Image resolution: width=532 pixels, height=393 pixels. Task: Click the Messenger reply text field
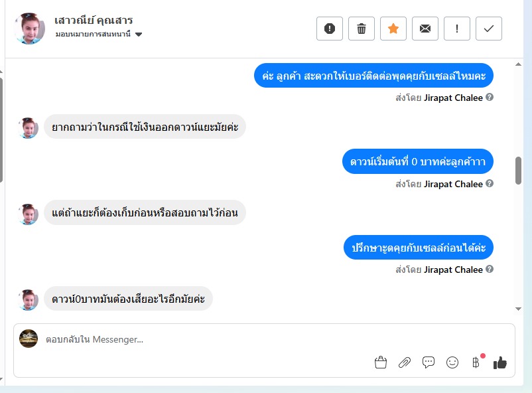coord(199,339)
